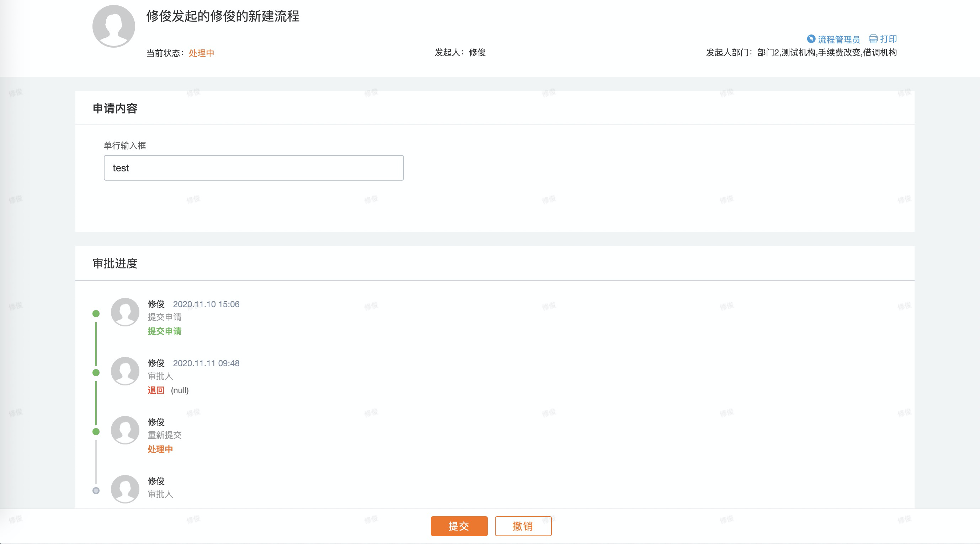Click the 打印 print link
980x544 pixels.
click(888, 39)
